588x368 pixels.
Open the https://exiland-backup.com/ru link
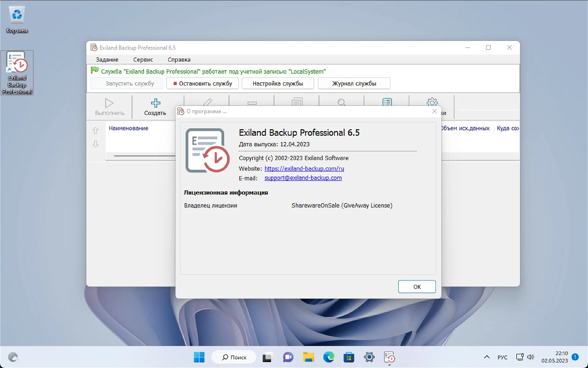pos(304,169)
